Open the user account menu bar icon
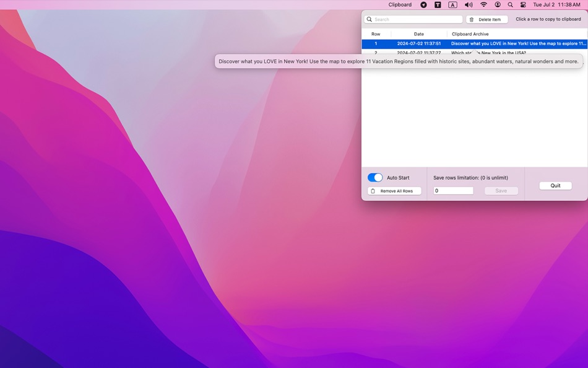 pos(497,4)
